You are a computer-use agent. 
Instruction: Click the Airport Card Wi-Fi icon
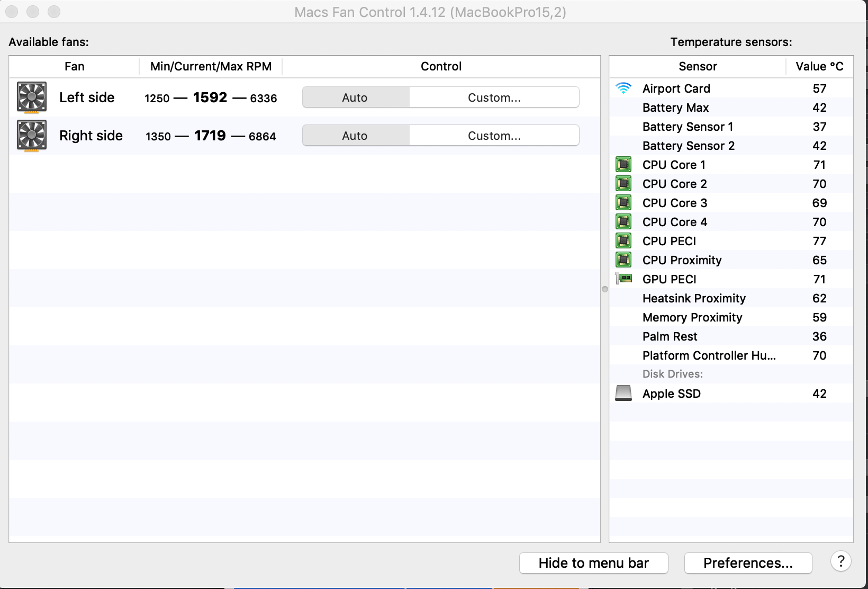623,88
